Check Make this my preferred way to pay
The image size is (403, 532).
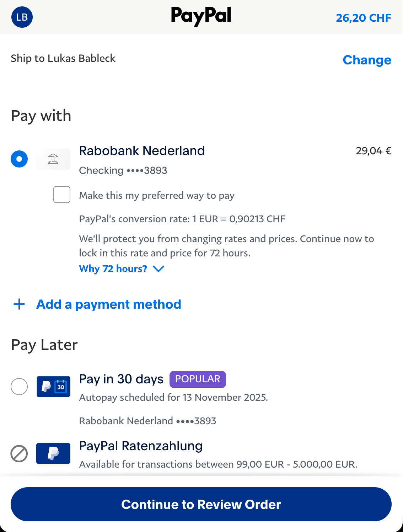(x=62, y=195)
